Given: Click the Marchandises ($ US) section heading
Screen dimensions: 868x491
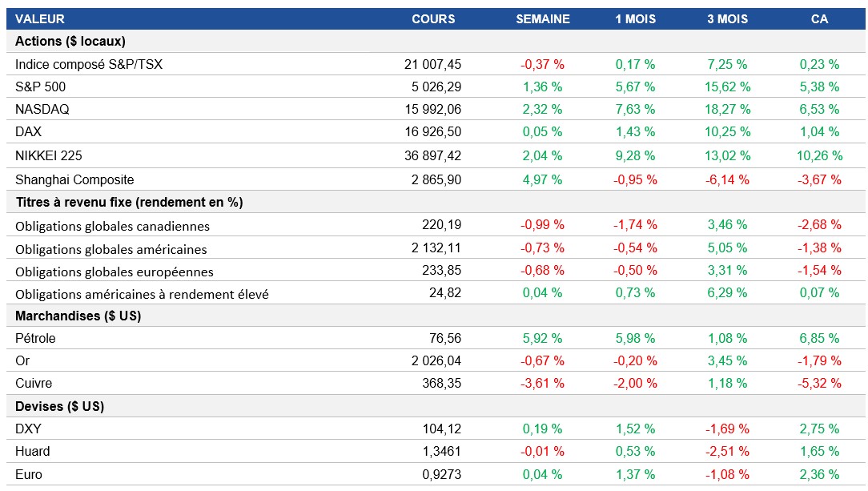Looking at the screenshot, I should tap(78, 316).
